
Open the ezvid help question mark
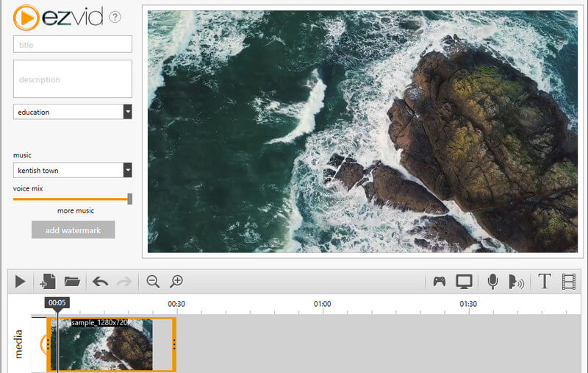(115, 18)
